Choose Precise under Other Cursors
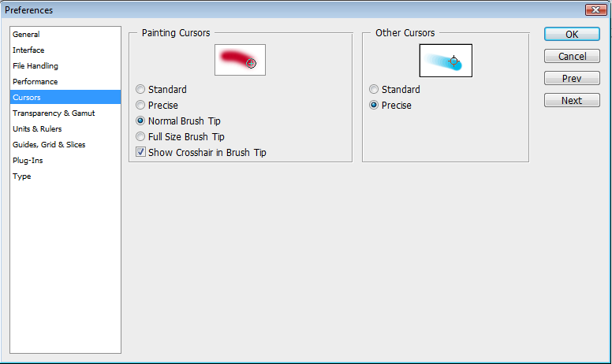Viewport: 612px width, 364px height. [374, 106]
